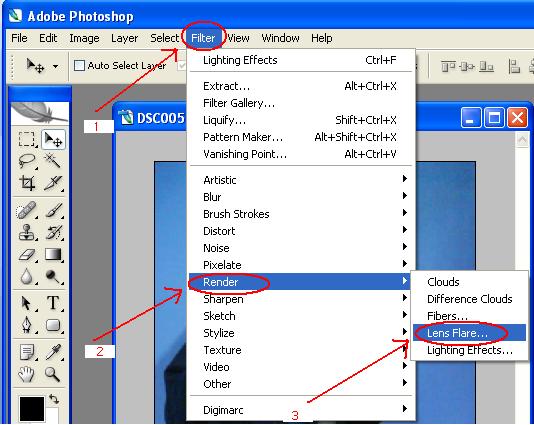Screen dimensions: 534x425
Task: Select the Hand tool
Action: click(x=26, y=374)
